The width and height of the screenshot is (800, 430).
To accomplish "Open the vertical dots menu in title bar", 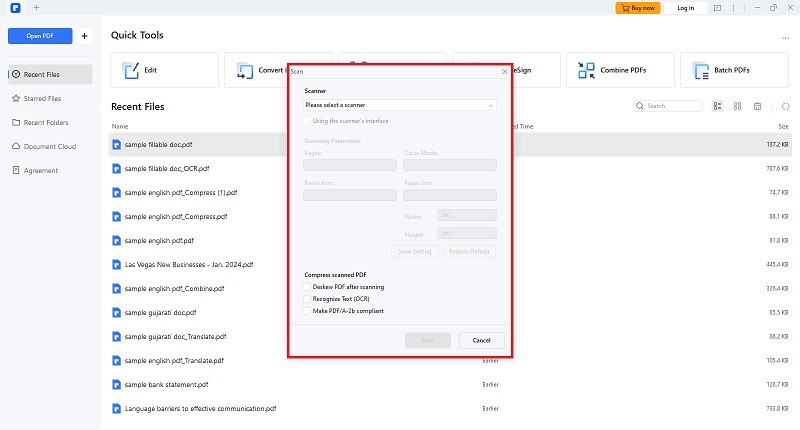I will point(734,8).
